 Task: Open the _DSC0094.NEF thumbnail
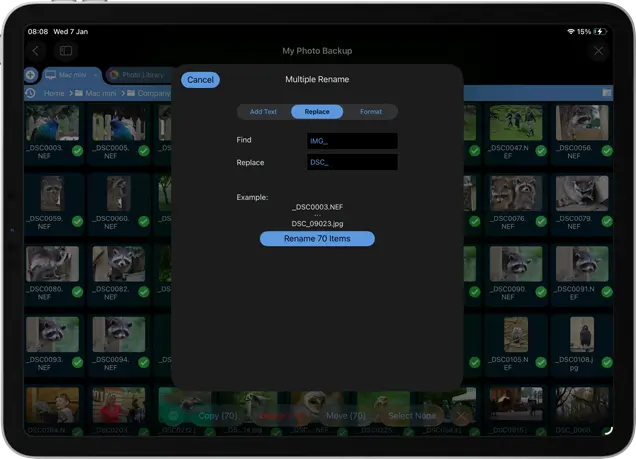118,334
